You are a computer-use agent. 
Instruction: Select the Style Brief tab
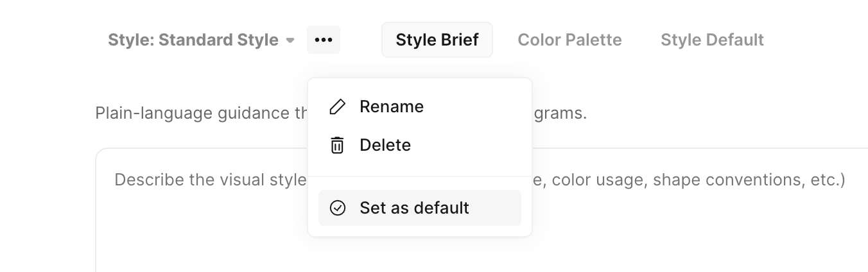click(x=437, y=40)
